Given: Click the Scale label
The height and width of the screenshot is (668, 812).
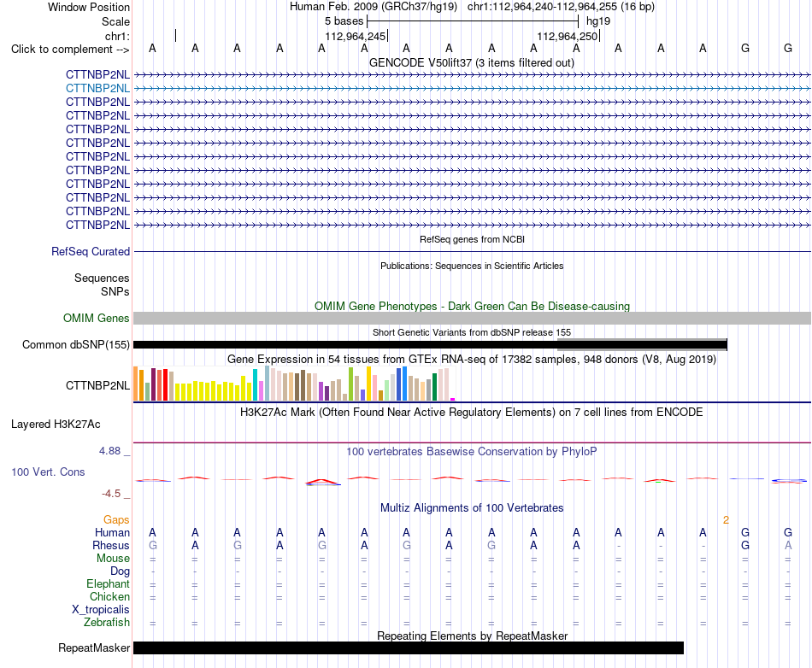Looking at the screenshot, I should click(115, 21).
